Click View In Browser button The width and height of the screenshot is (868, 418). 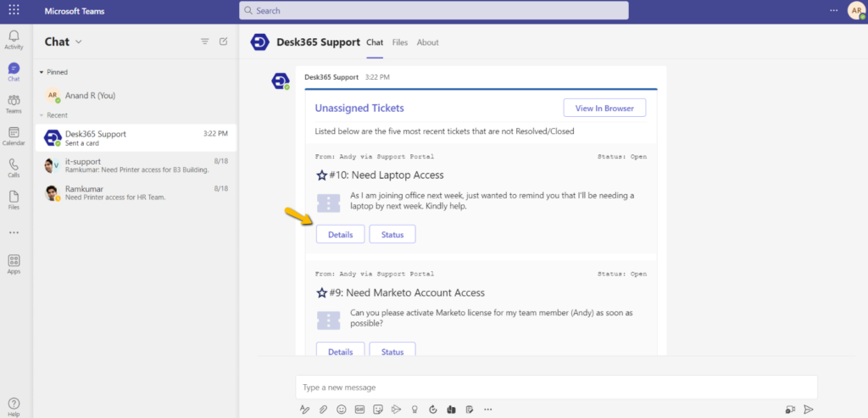pos(604,108)
